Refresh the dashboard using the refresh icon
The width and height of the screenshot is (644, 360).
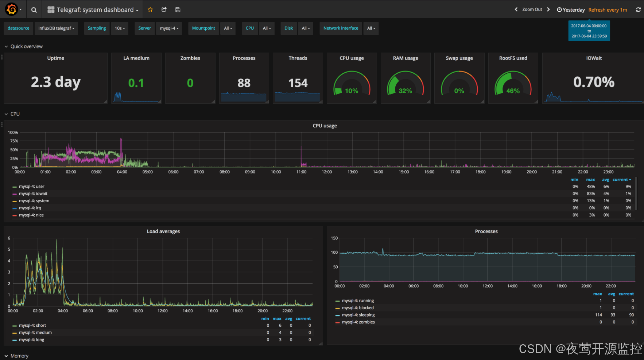pyautogui.click(x=638, y=10)
